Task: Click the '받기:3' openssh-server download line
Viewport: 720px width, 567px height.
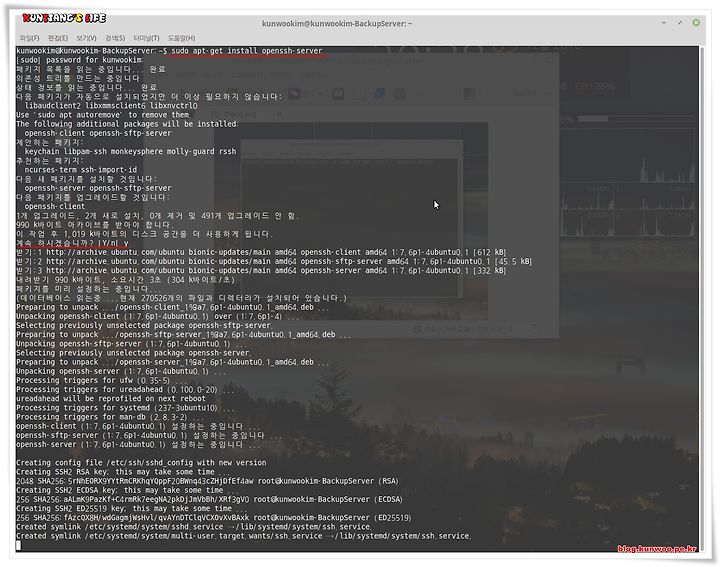Action: tap(261, 270)
